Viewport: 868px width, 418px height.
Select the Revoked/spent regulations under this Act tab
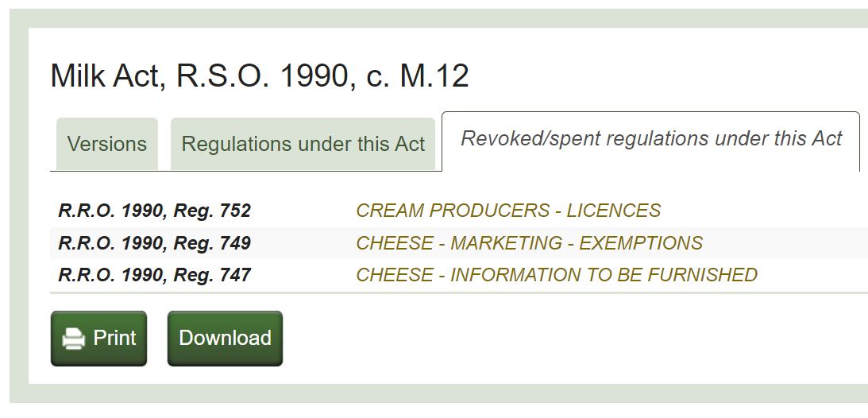pyautogui.click(x=651, y=139)
